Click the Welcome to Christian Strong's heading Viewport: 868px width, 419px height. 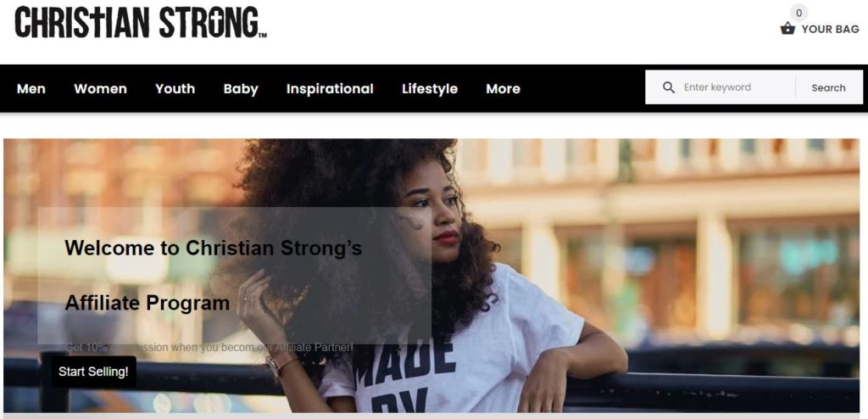tap(213, 248)
